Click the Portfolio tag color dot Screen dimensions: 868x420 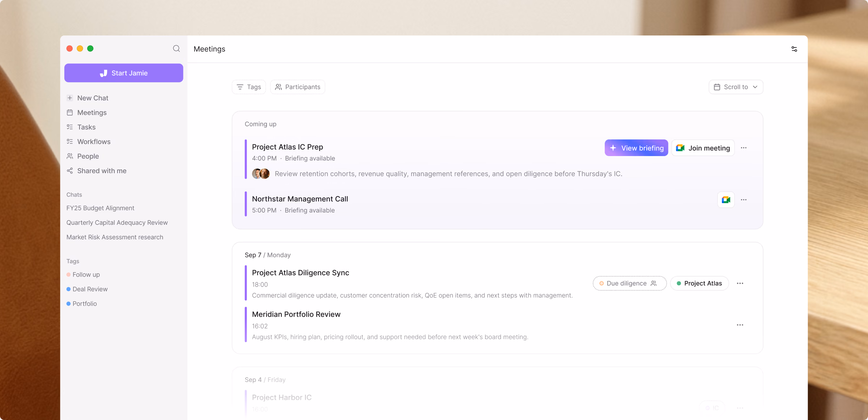68,303
